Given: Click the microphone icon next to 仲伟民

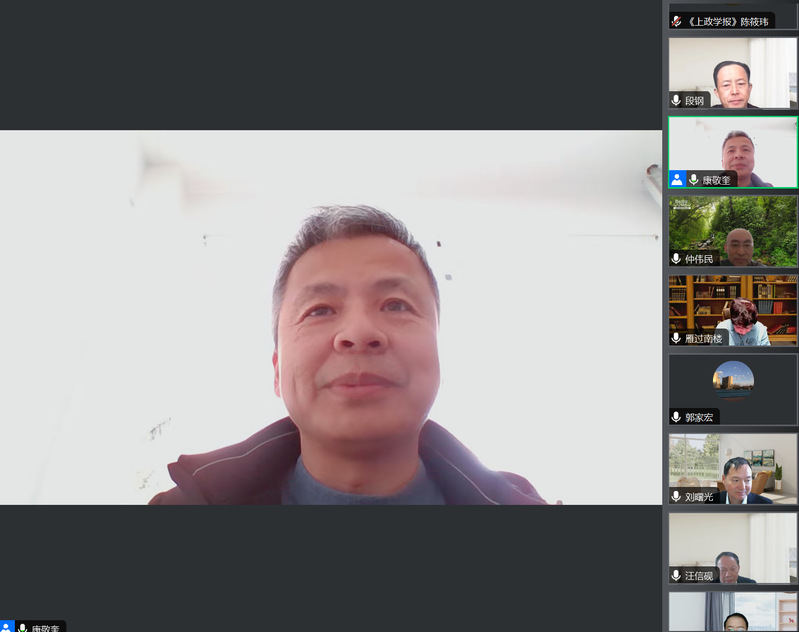Looking at the screenshot, I should pos(677,259).
